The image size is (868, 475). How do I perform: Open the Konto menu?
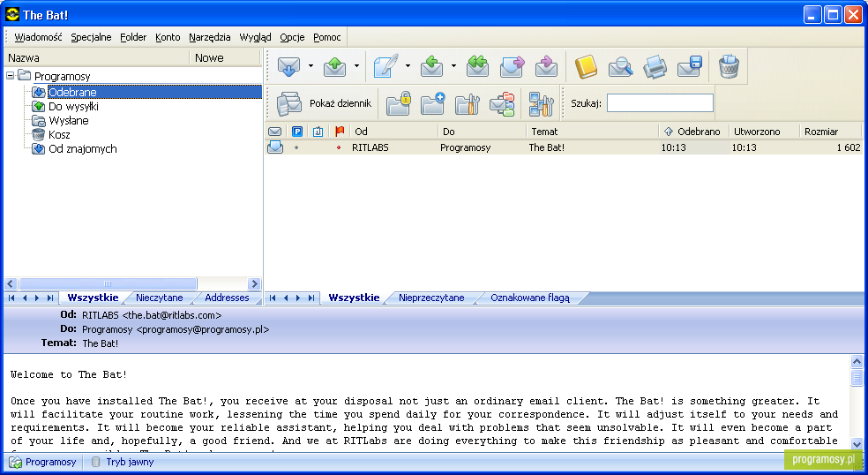click(168, 37)
